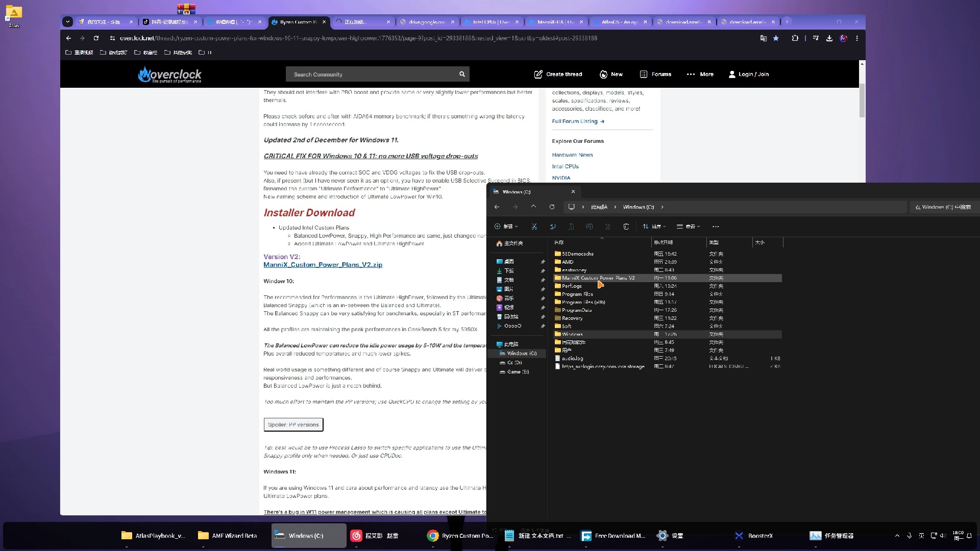
Task: Reload the overclock.net page
Action: point(96,38)
